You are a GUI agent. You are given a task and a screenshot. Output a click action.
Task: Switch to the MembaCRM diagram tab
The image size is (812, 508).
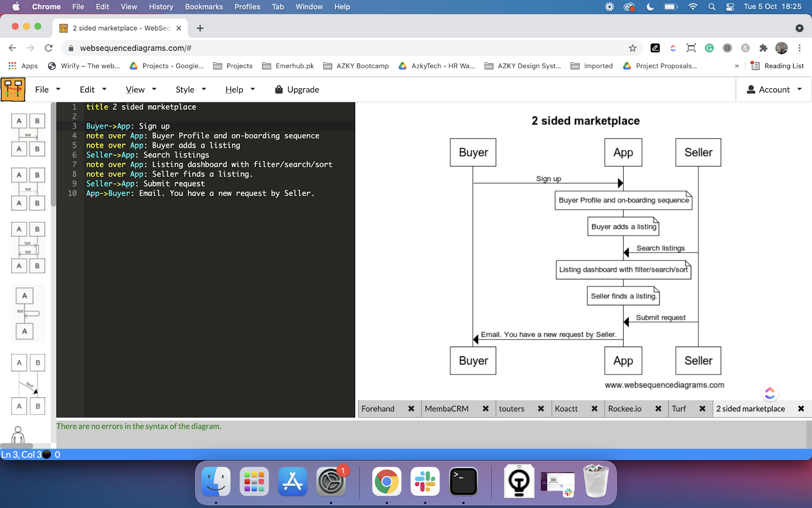(447, 408)
